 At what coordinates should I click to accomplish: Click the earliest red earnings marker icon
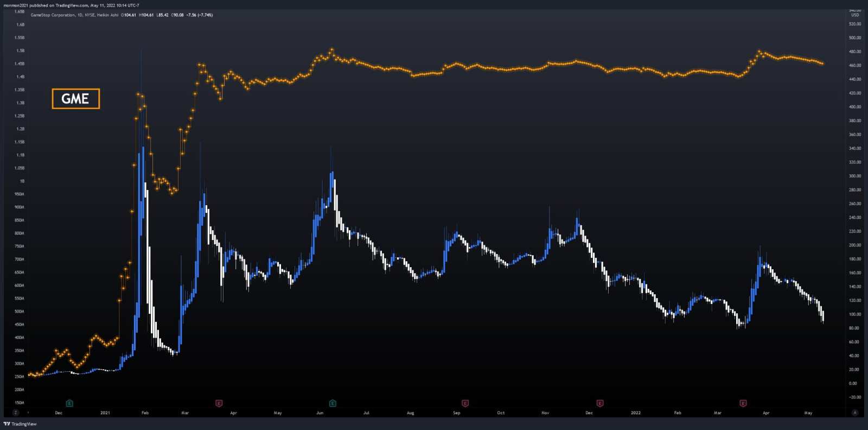219,403
